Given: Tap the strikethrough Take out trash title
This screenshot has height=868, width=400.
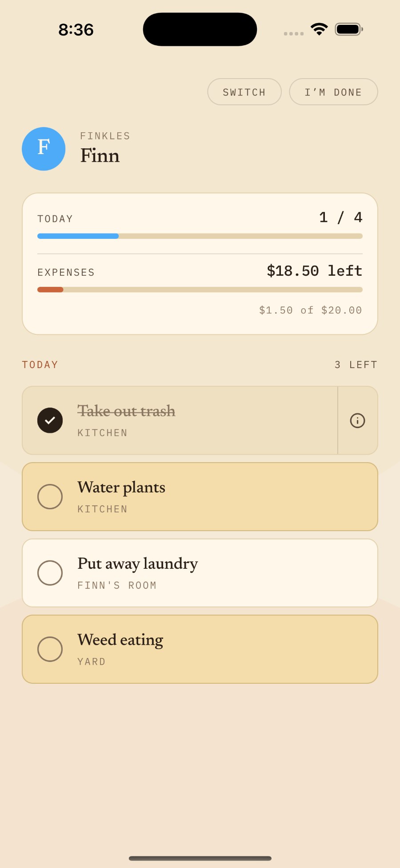Looking at the screenshot, I should 126,411.
